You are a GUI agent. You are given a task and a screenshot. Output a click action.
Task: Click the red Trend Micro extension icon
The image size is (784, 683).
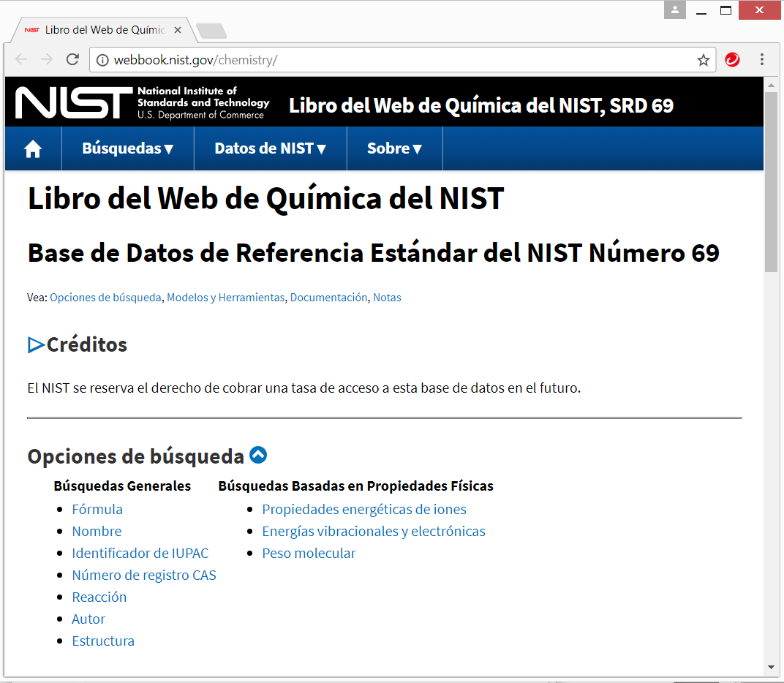(733, 59)
